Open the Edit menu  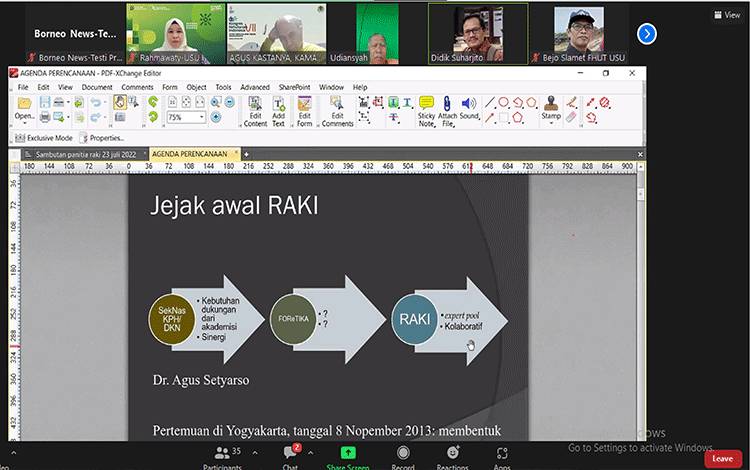(44, 87)
